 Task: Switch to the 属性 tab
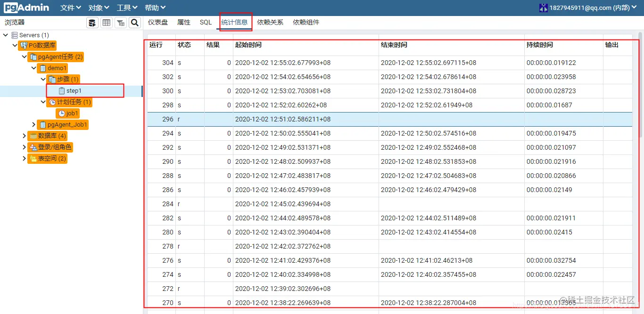184,22
